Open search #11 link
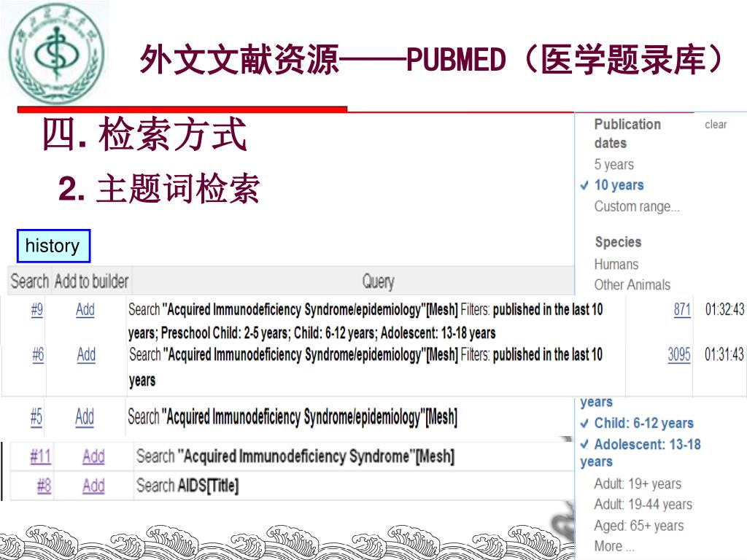This screenshot has width=747, height=560. (x=41, y=456)
